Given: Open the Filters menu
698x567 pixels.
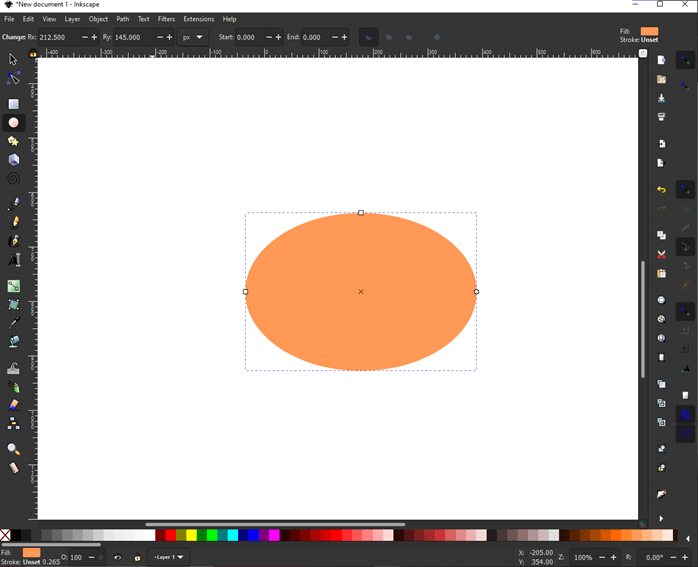Looking at the screenshot, I should pos(166,19).
